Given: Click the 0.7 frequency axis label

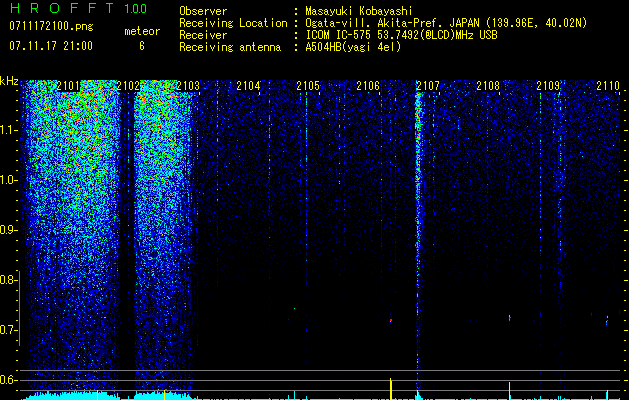Looking at the screenshot, I should [9, 330].
